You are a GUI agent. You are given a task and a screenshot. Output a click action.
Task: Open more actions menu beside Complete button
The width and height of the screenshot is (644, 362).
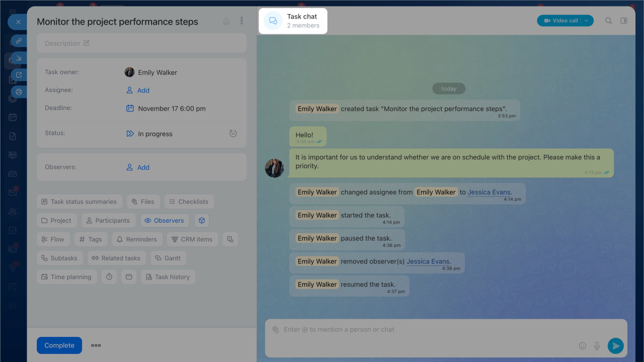click(96, 345)
